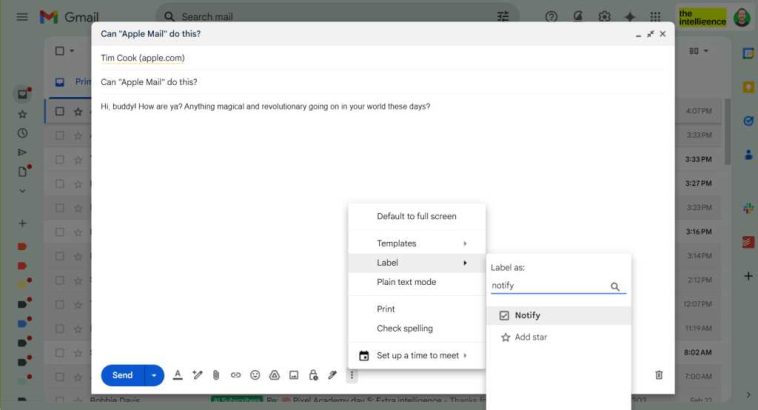Open Google Tasks side panel icon
Screen dimensions: 758x410
point(748,121)
